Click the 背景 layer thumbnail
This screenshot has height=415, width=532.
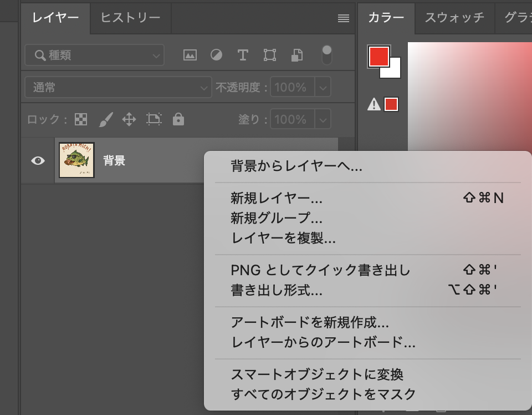[x=76, y=160]
